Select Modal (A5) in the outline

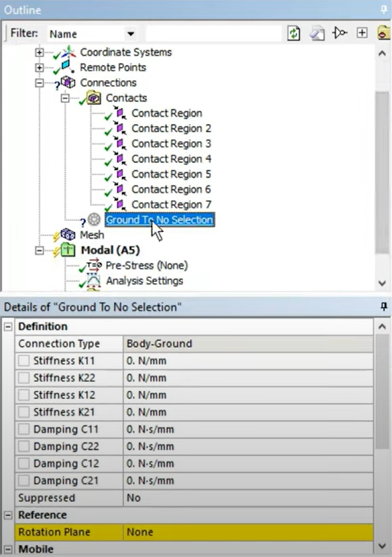pyautogui.click(x=110, y=250)
